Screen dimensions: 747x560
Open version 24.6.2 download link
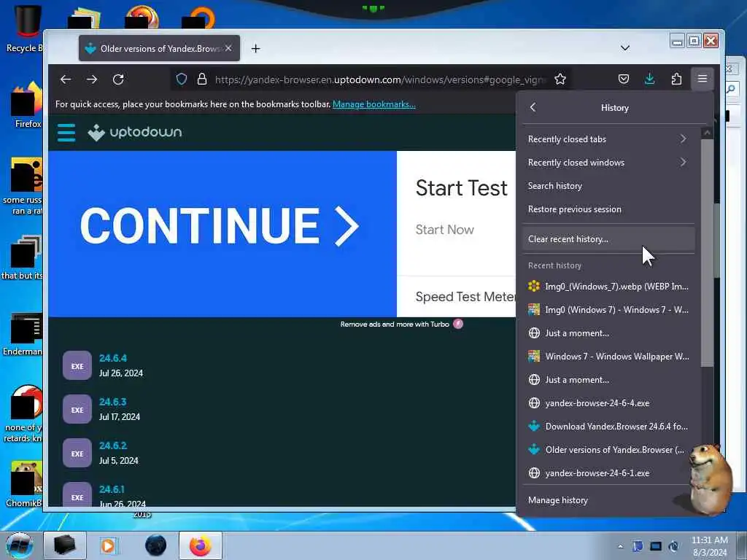tap(113, 446)
